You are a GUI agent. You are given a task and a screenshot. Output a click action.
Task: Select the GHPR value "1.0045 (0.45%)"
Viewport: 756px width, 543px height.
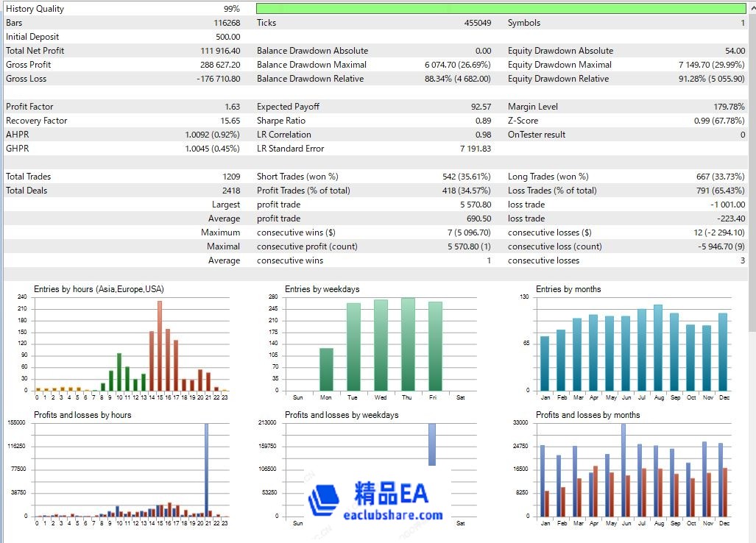tap(212, 149)
